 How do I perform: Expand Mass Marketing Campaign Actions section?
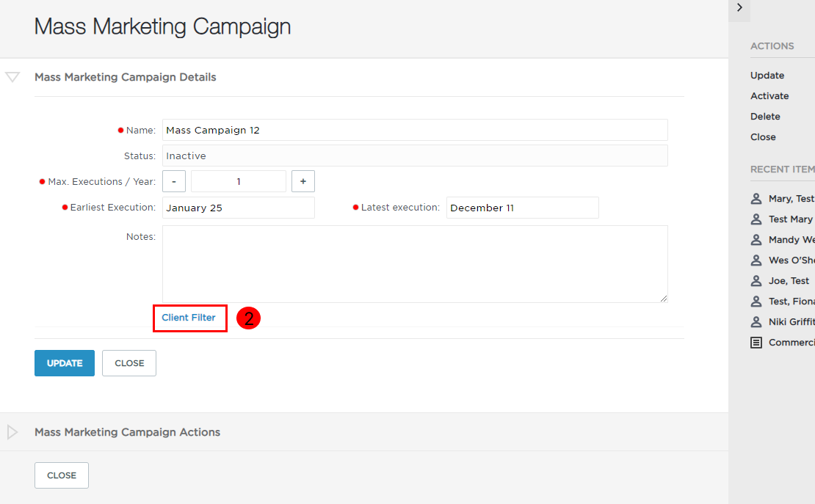click(12, 432)
